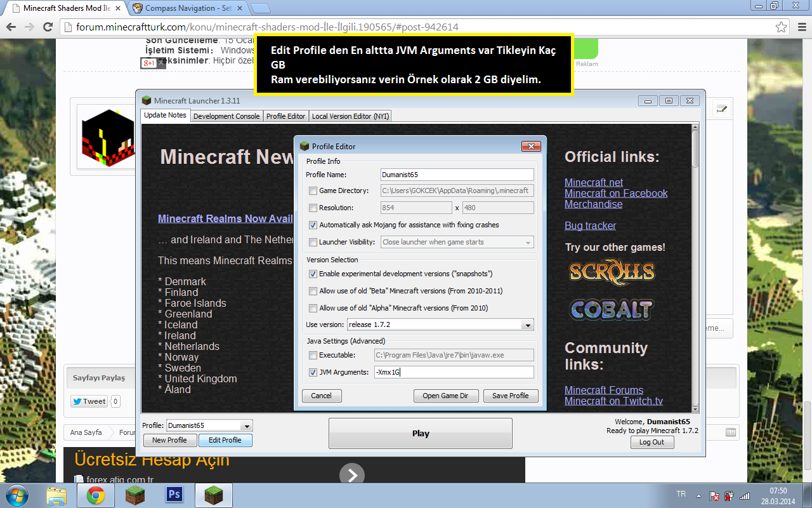The height and width of the screenshot is (508, 812).
Task: Click Action Center flag tray icon
Action: [714, 495]
